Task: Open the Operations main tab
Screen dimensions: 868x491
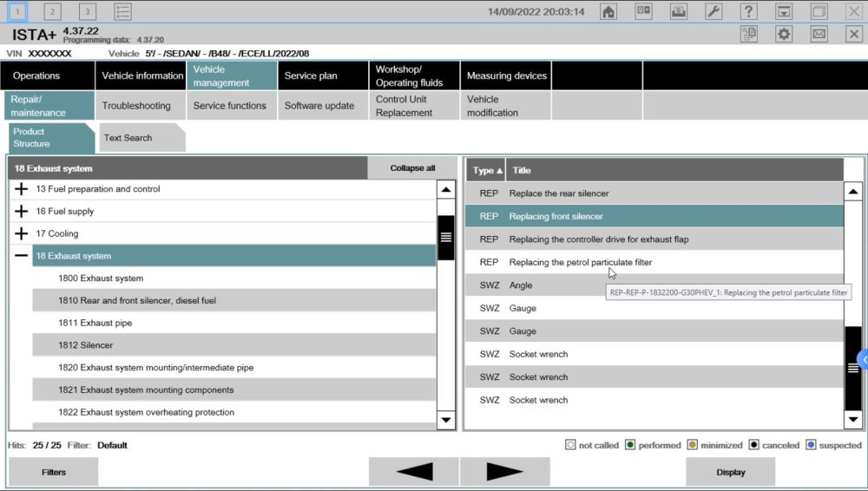Action: tap(48, 75)
